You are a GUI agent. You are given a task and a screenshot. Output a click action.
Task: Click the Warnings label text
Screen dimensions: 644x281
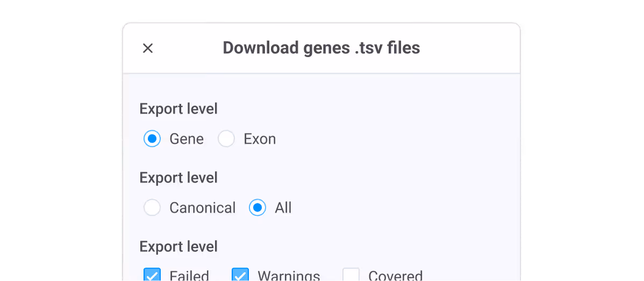point(289,275)
